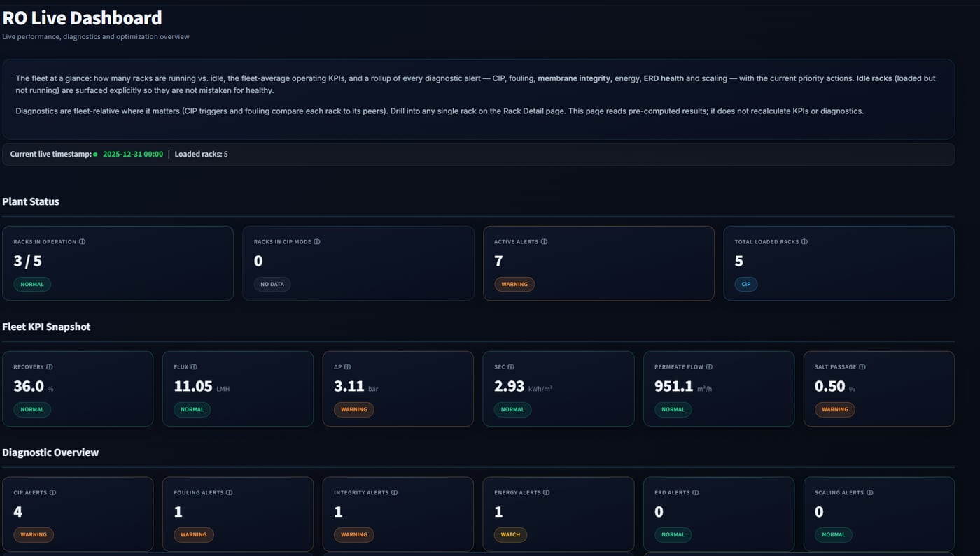Image resolution: width=980 pixels, height=556 pixels.
Task: Click the bold 'Idle racks' text
Action: 874,79
